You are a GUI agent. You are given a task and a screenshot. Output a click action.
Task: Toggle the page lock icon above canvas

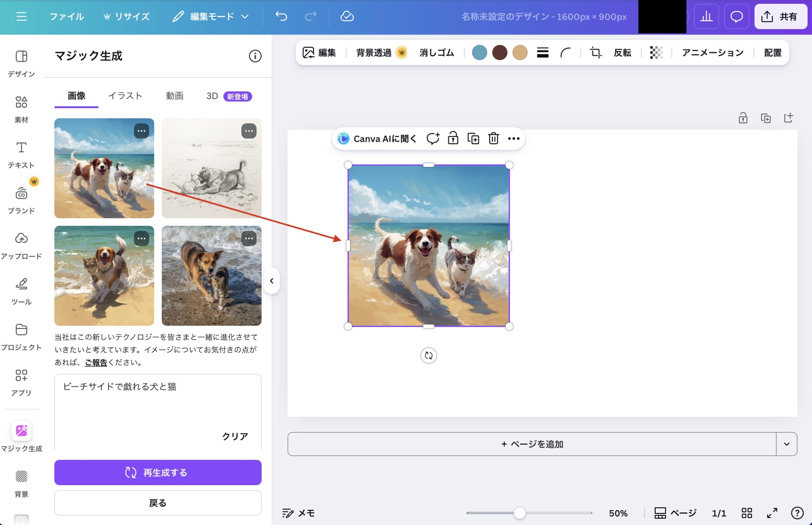[x=743, y=118]
